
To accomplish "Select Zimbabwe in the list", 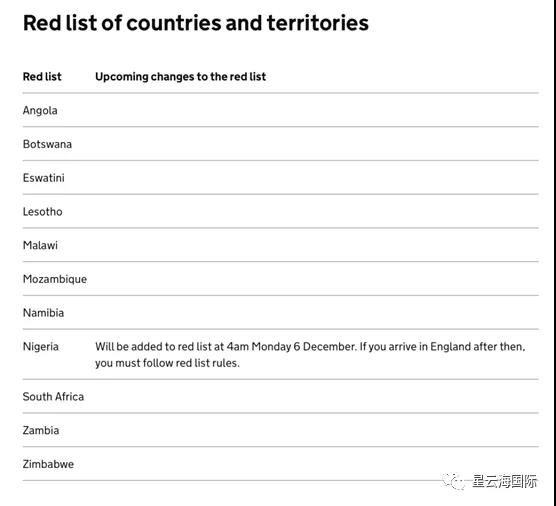I will point(48,464).
